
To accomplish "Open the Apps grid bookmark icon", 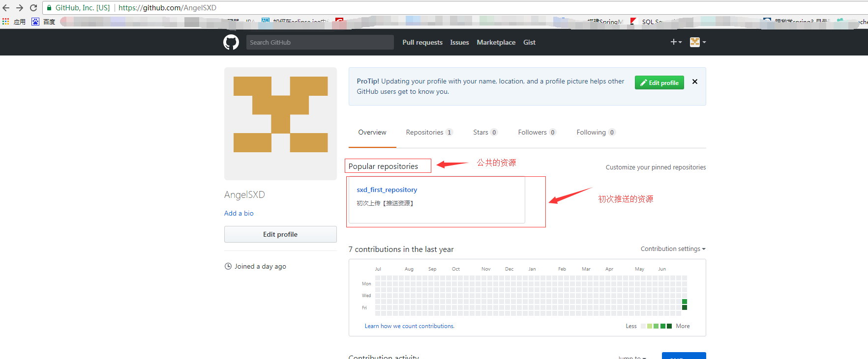I will tap(6, 22).
